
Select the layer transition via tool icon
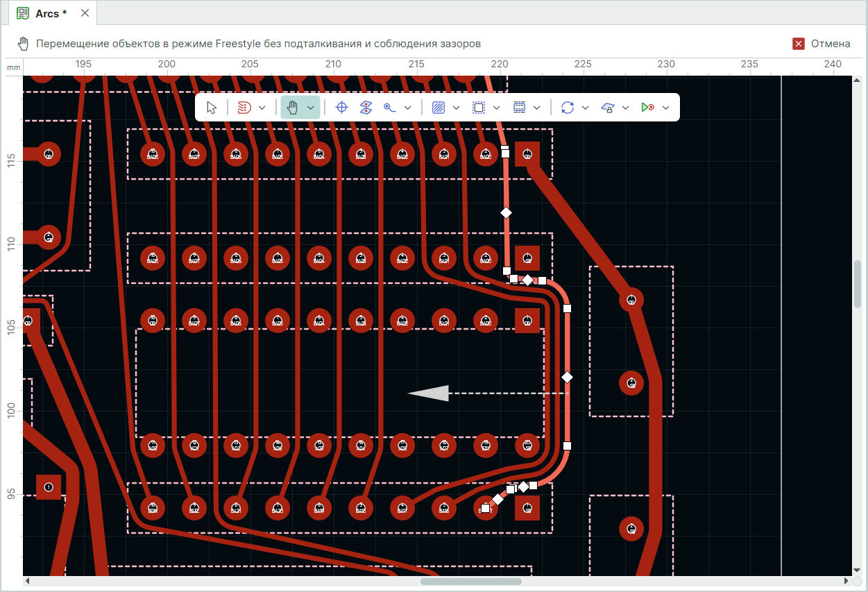pyautogui.click(x=366, y=108)
